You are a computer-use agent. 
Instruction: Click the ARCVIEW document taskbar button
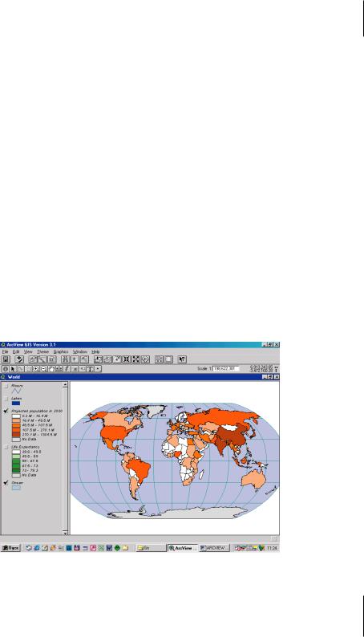(x=215, y=548)
